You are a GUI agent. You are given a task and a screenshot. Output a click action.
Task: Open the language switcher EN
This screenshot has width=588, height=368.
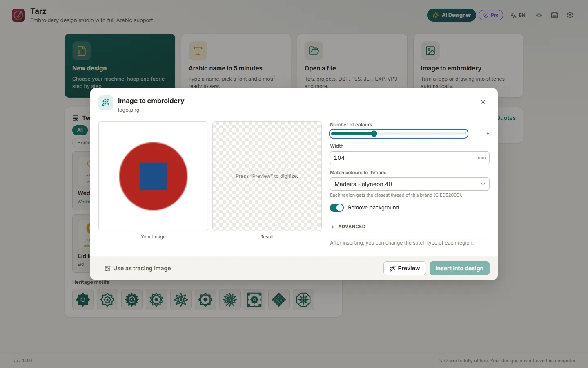point(518,15)
